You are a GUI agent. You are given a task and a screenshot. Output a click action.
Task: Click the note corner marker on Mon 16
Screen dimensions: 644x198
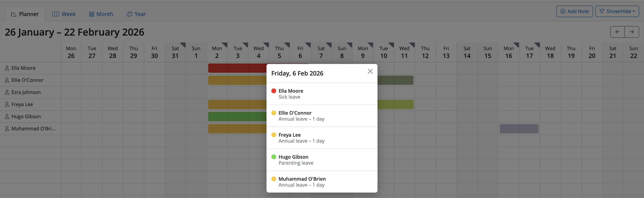pyautogui.click(x=517, y=45)
